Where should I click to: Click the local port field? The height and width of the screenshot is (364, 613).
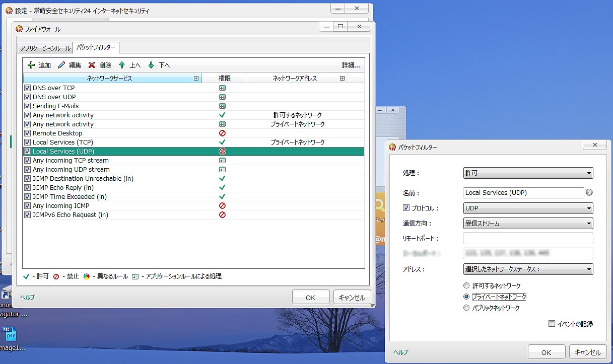(x=528, y=253)
